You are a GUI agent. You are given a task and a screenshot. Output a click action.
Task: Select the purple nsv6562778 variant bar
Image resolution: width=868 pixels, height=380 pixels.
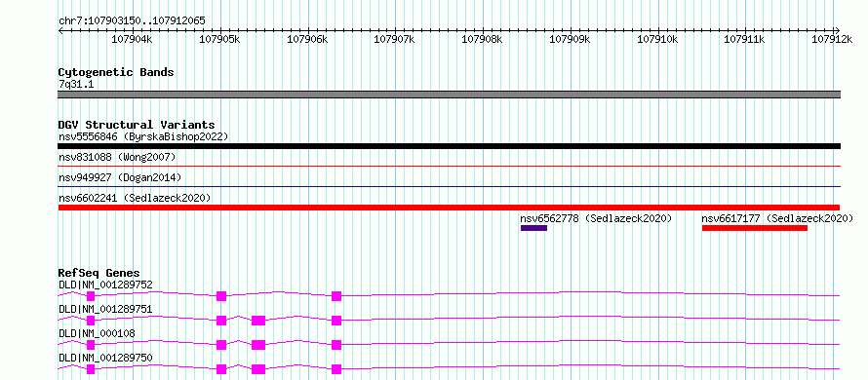[x=533, y=228]
